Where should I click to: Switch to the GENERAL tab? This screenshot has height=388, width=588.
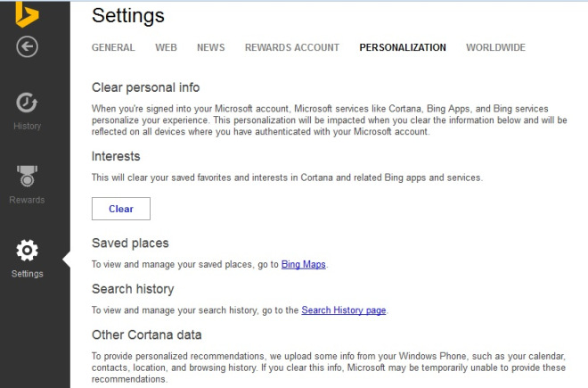click(113, 47)
